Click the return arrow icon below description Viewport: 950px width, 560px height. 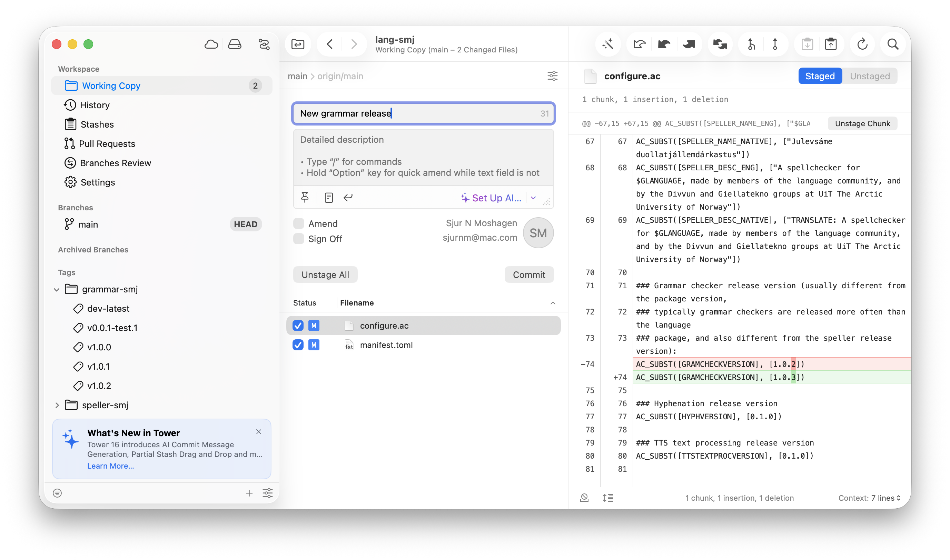click(348, 198)
